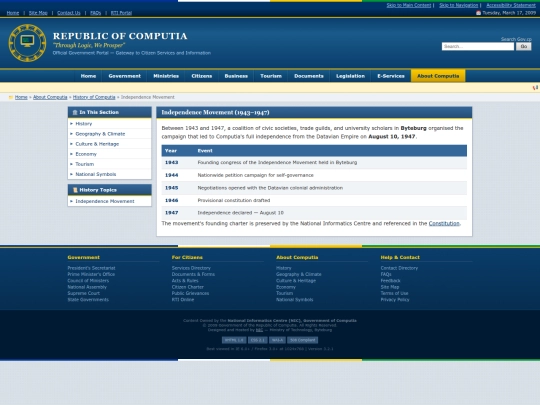Viewport: 540px width, 405px height.
Task: Open President's Secretariat footer link
Action: [91, 268]
